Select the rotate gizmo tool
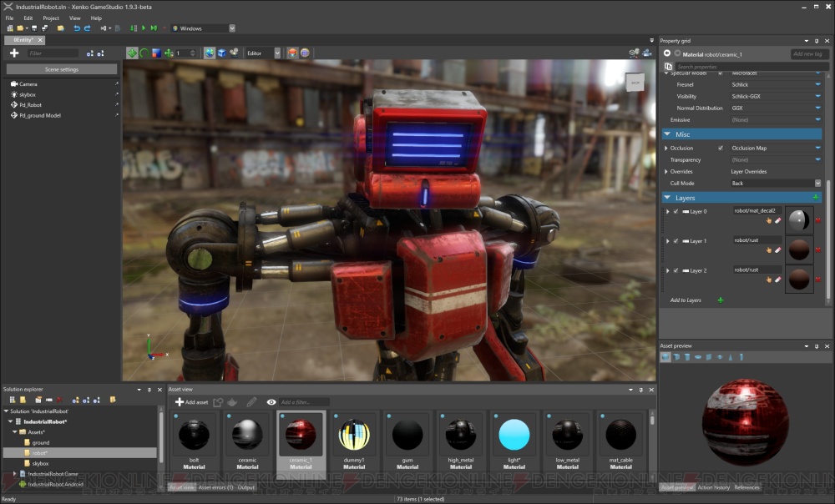The width and height of the screenshot is (835, 504). click(x=144, y=53)
